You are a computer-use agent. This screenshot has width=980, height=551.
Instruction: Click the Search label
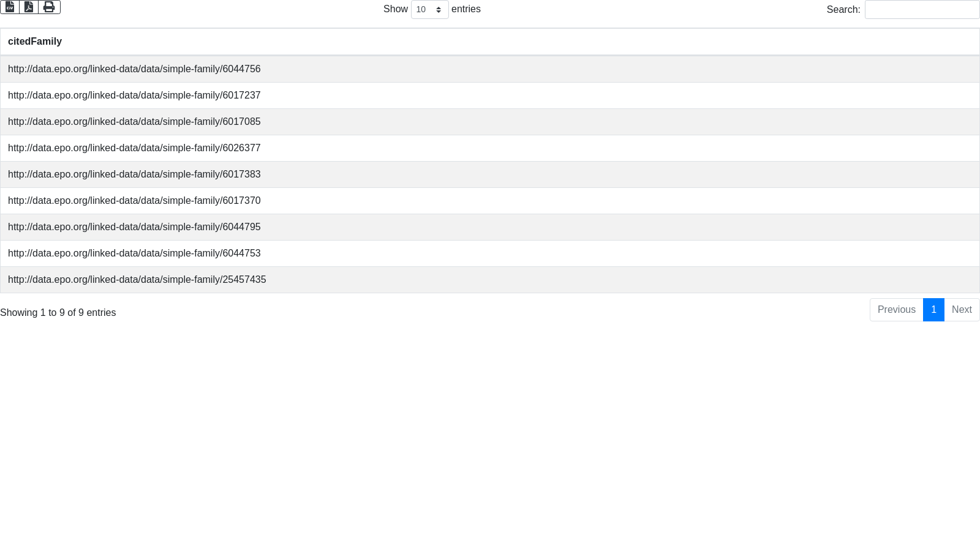(x=843, y=10)
